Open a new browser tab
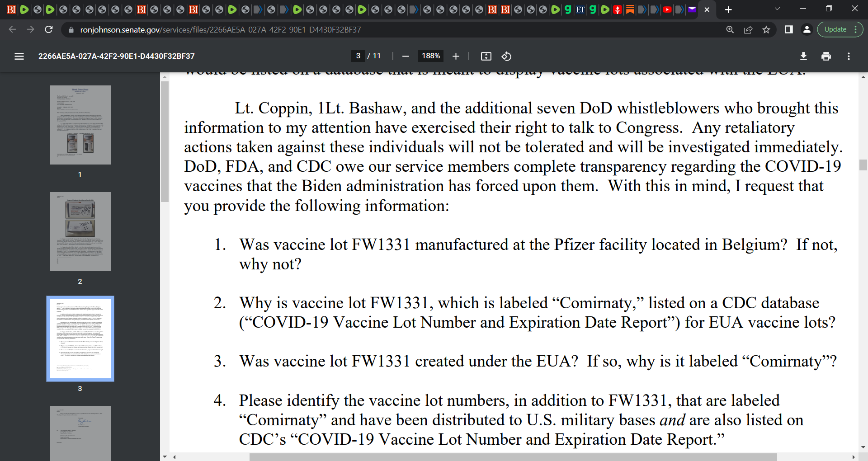868x461 pixels. coord(728,9)
